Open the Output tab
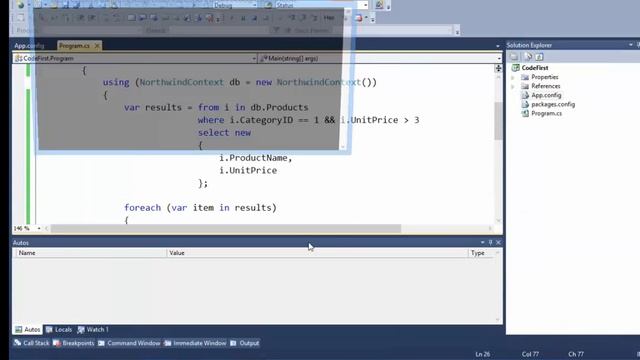Image resolution: width=640 pixels, height=360 pixels. point(244,343)
